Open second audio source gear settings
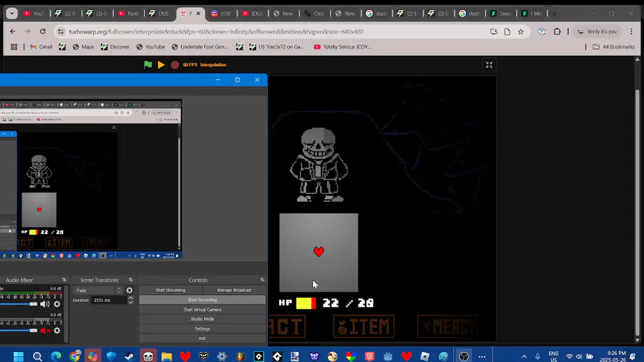 [57, 331]
